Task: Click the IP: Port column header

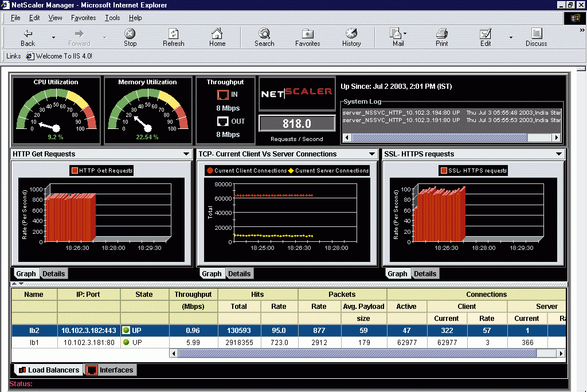Action: point(88,294)
